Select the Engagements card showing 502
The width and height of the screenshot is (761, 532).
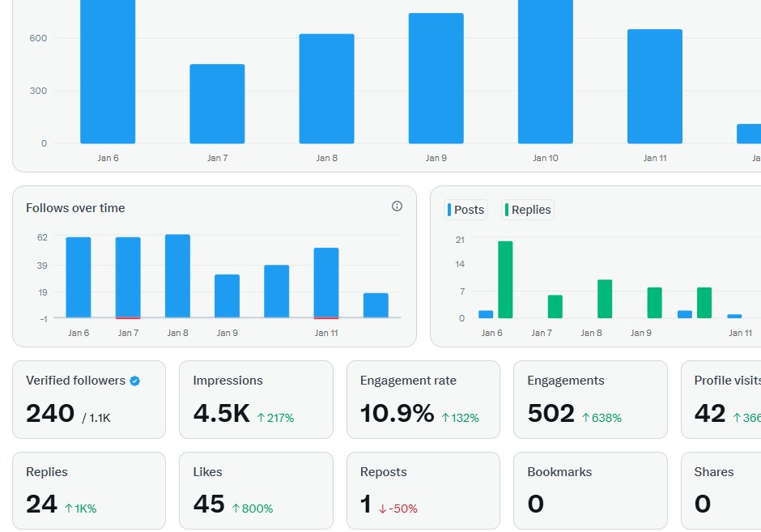590,399
